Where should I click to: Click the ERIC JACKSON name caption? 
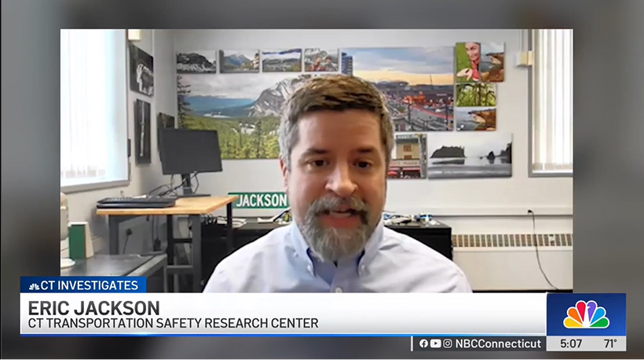pos(93,308)
